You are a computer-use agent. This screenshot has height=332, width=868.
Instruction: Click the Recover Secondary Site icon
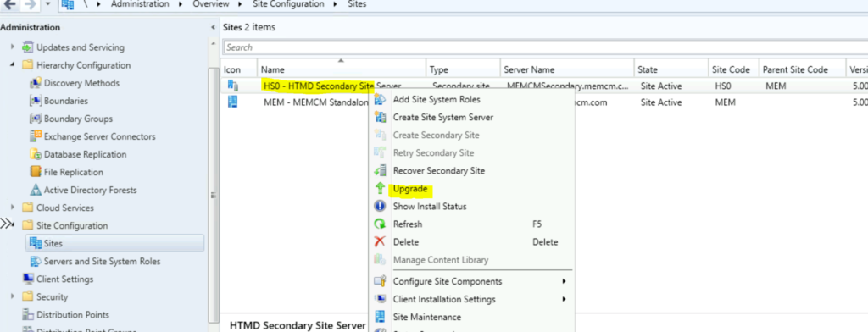pyautogui.click(x=380, y=170)
